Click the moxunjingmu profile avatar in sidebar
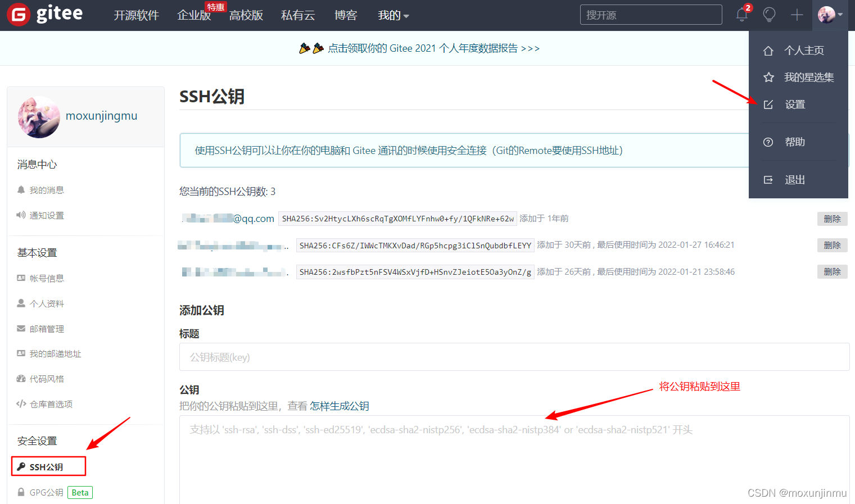The width and height of the screenshot is (855, 504). pos(39,117)
